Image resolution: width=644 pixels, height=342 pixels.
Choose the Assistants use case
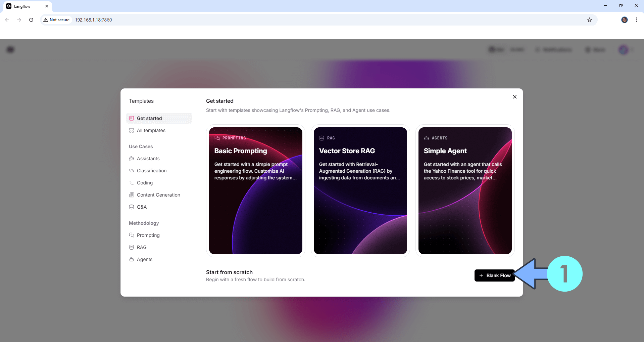point(159,159)
